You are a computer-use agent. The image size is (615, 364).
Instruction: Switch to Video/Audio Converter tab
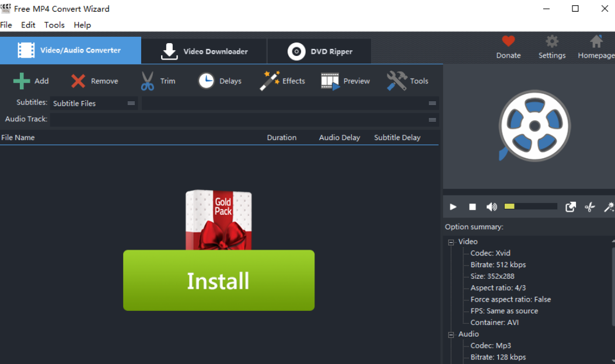71,50
